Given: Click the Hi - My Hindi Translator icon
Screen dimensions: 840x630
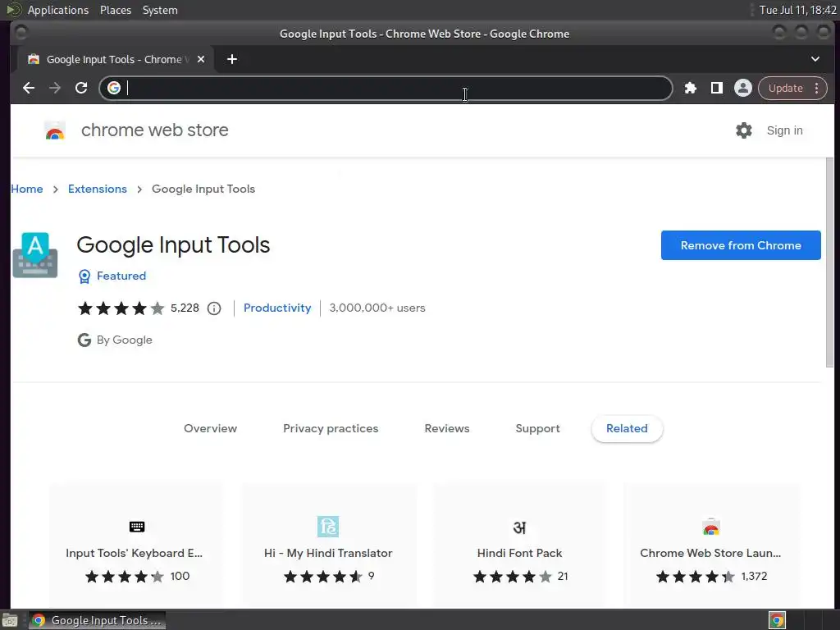Looking at the screenshot, I should (x=328, y=527).
